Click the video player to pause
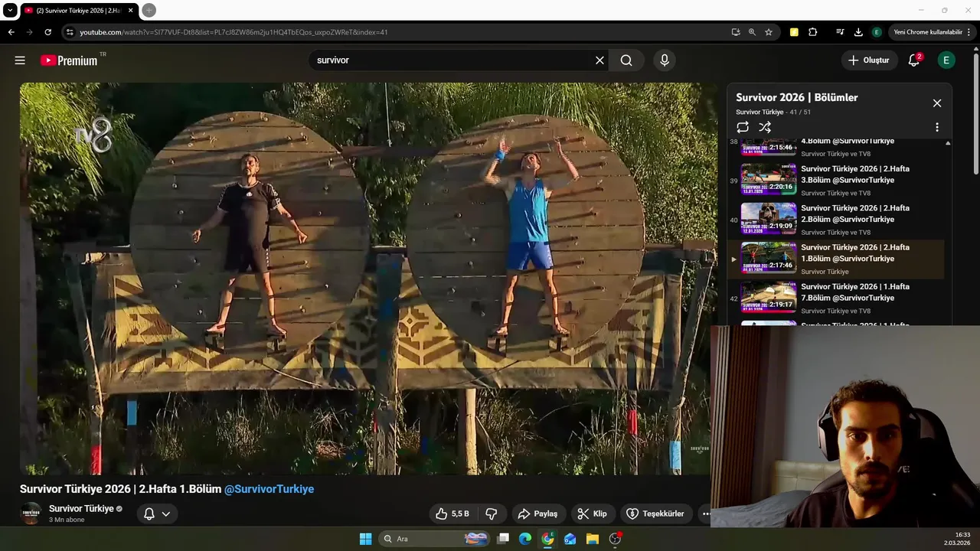The height and width of the screenshot is (551, 980). [x=368, y=279]
